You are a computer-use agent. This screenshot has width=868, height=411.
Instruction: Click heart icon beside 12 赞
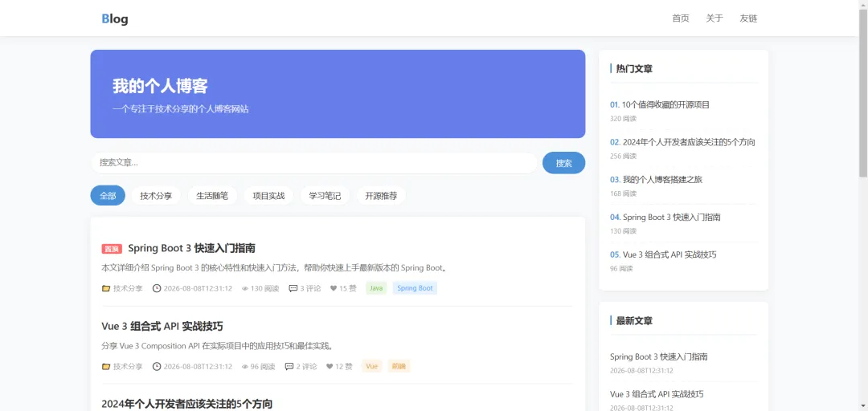point(330,366)
